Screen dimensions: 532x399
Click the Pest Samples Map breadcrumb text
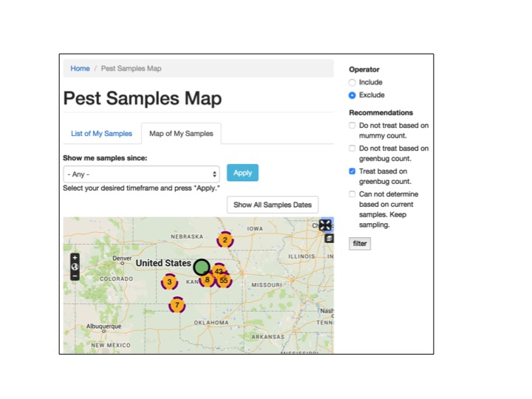point(132,69)
